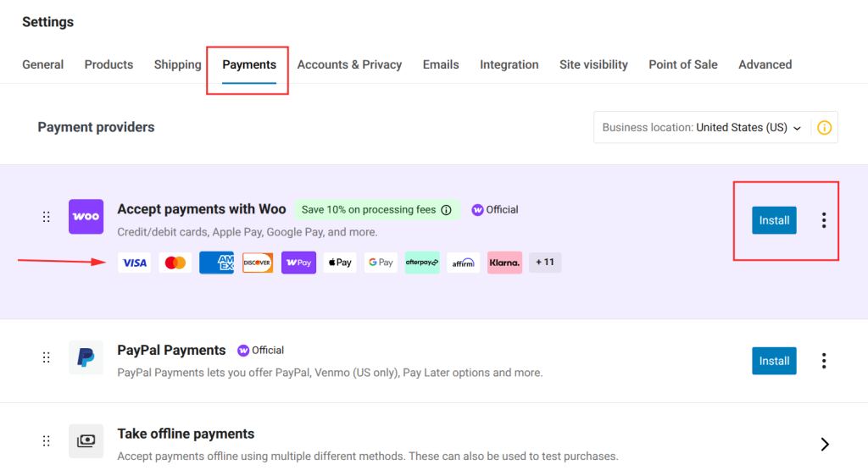Open the Business location dropdown
Screen dimensions: 868x476
(703, 128)
